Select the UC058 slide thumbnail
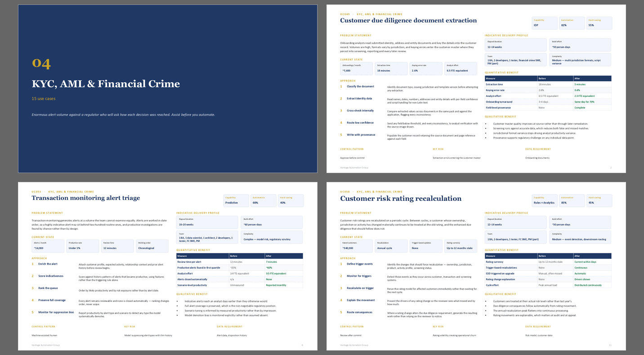The width and height of the screenshot is (644, 355). (x=476, y=266)
